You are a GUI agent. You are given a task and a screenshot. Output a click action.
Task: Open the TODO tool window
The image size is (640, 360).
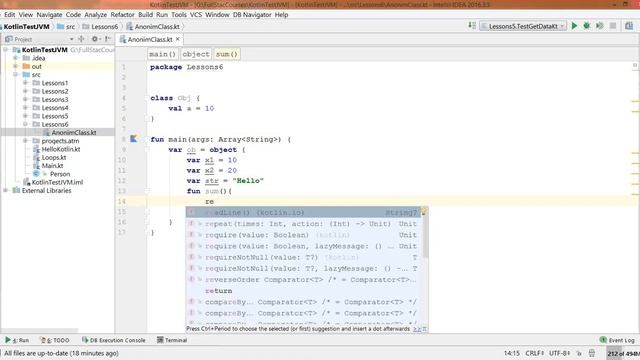55,340
